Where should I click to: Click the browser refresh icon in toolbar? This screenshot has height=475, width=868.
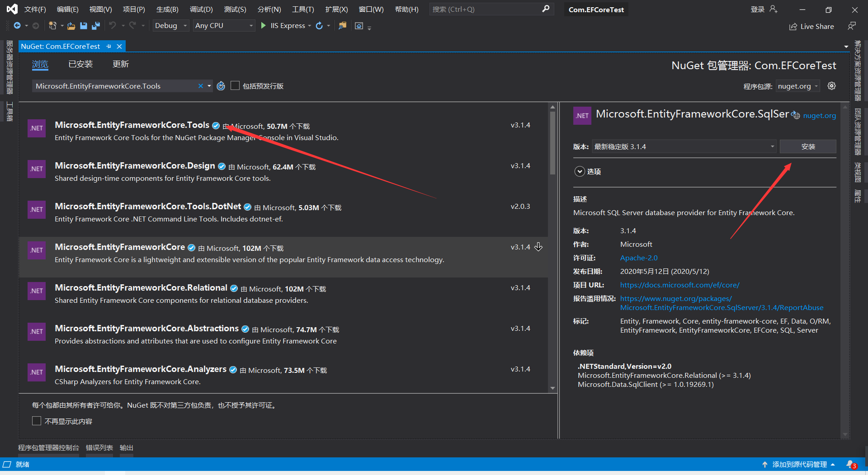point(319,26)
